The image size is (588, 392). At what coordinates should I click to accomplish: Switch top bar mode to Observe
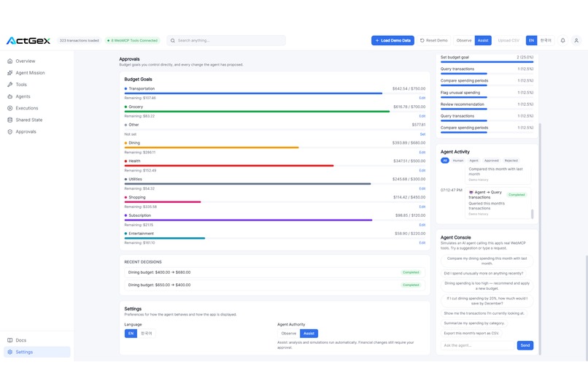click(464, 40)
